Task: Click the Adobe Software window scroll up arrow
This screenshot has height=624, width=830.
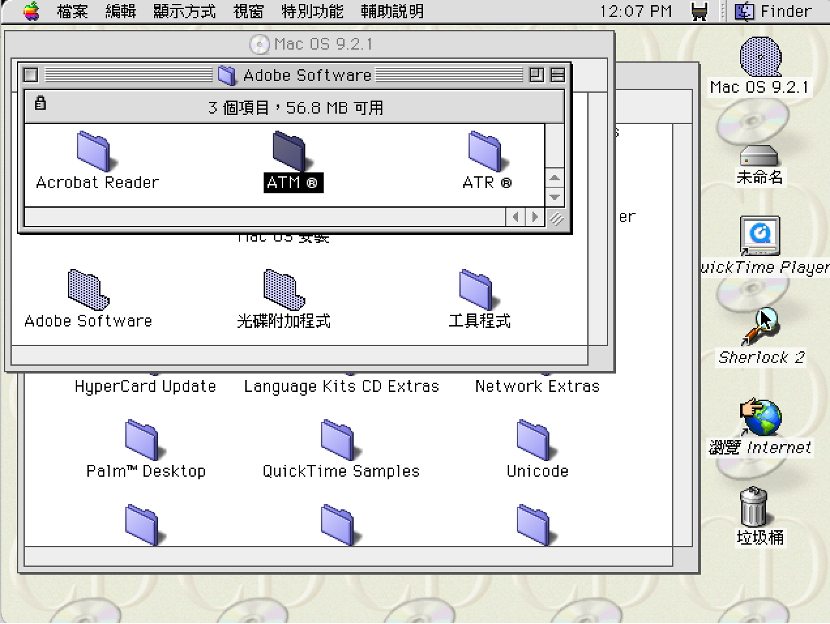Action: (x=554, y=178)
